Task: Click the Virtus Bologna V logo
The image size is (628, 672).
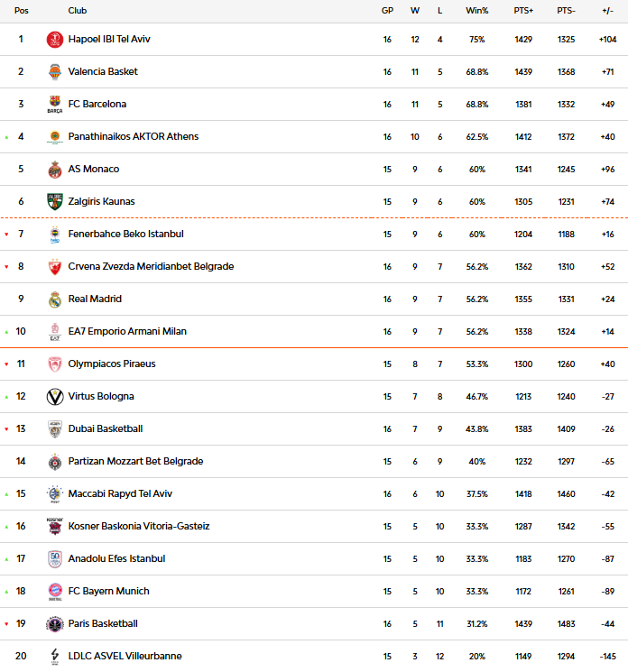Action: click(55, 397)
